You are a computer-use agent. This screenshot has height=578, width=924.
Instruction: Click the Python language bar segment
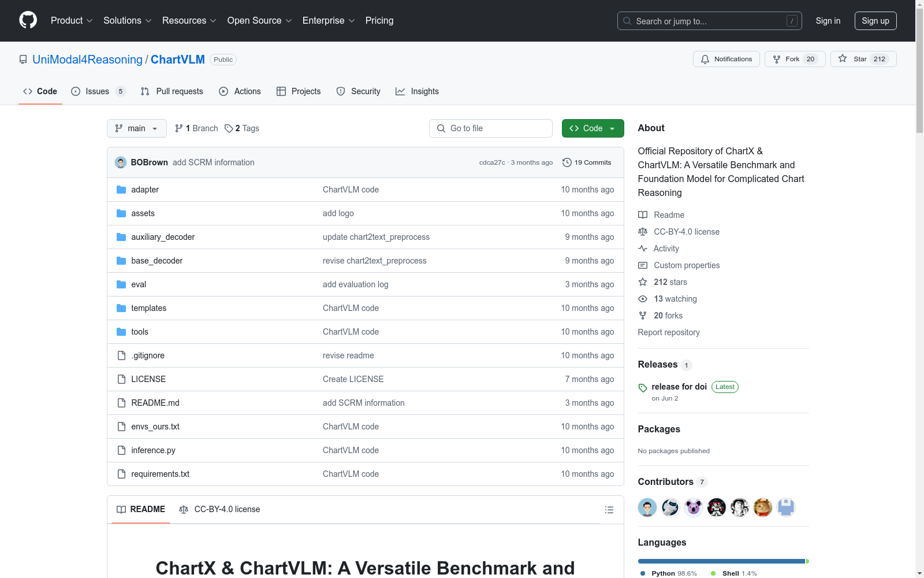721,561
